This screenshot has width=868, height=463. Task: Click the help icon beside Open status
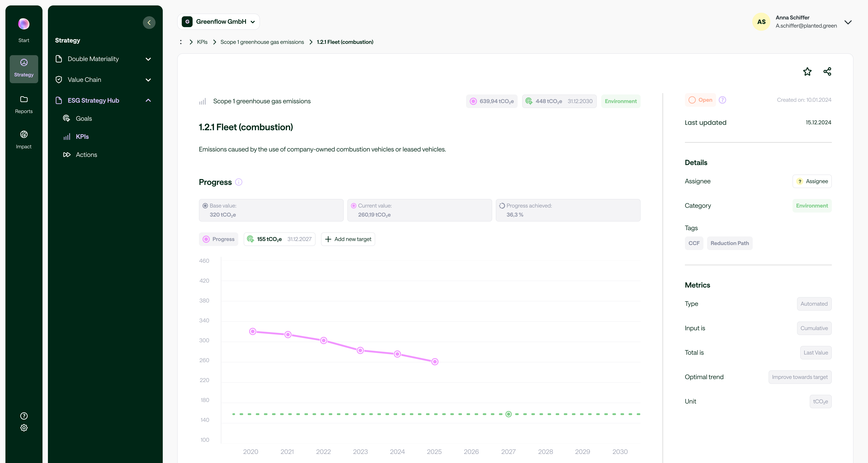pyautogui.click(x=722, y=100)
